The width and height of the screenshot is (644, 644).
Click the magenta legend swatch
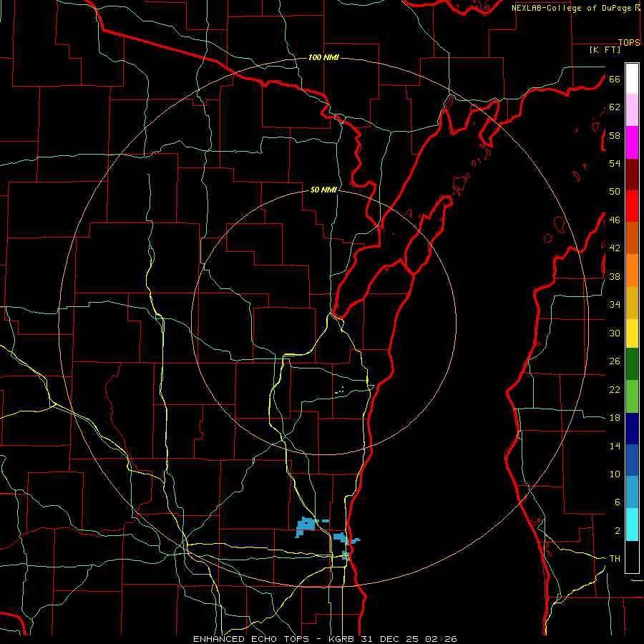632,142
